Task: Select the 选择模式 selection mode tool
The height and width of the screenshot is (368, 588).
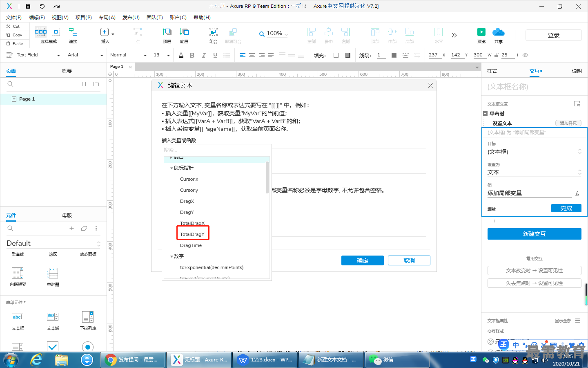Action: click(x=49, y=35)
